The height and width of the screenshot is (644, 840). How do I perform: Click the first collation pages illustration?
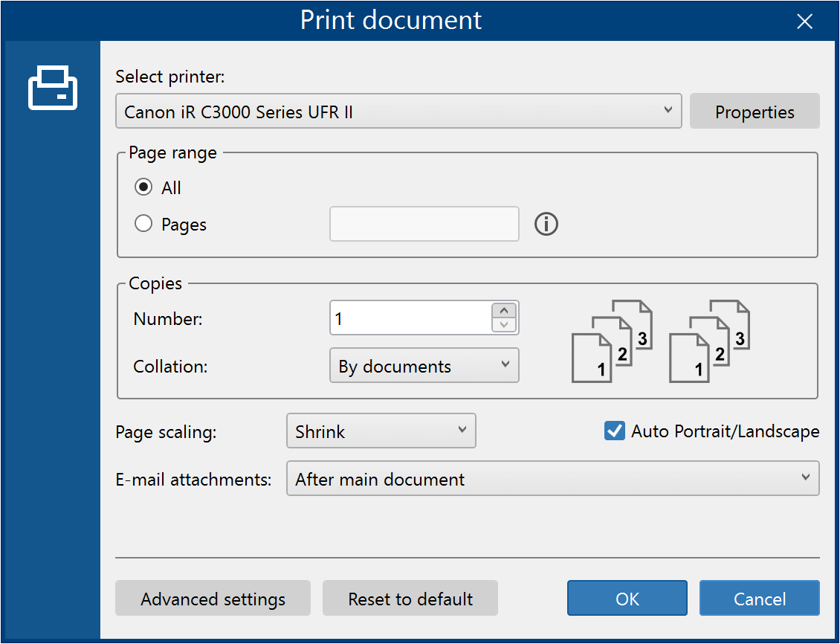pyautogui.click(x=612, y=341)
